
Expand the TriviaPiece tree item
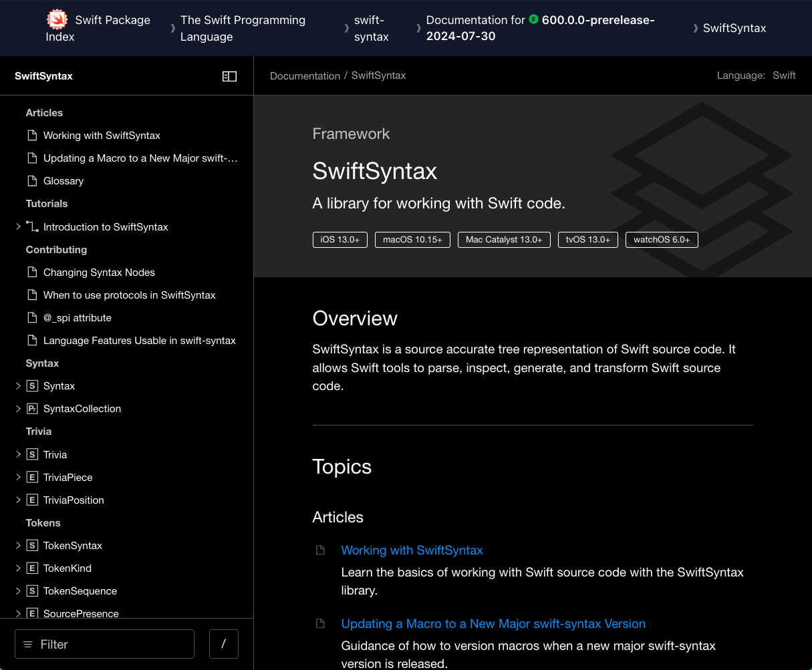pos(18,478)
